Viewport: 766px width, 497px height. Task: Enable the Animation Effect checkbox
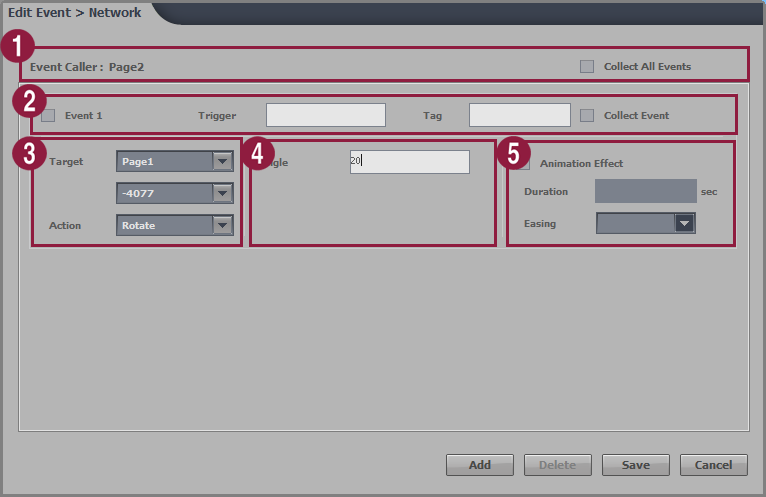pyautogui.click(x=524, y=163)
